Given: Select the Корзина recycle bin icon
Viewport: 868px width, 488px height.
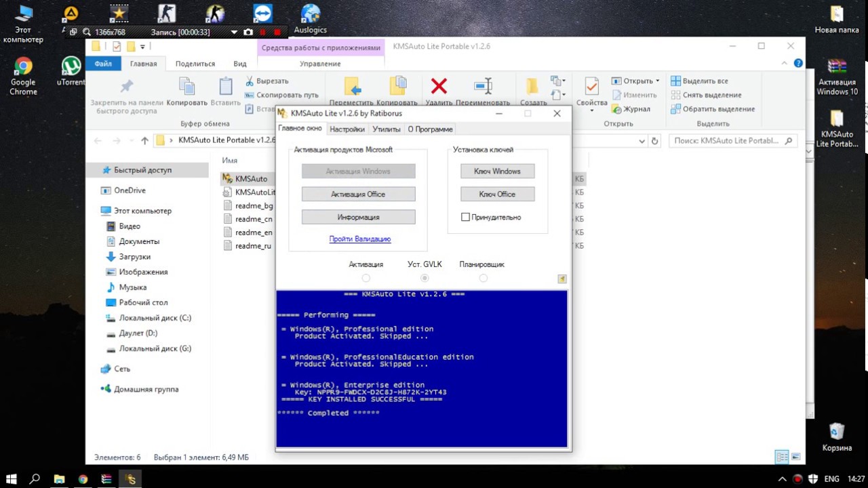Looking at the screenshot, I should (x=837, y=437).
